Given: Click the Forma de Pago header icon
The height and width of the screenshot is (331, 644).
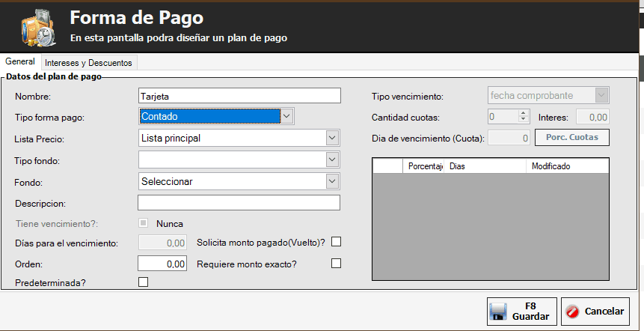Looking at the screenshot, I should coord(37,27).
